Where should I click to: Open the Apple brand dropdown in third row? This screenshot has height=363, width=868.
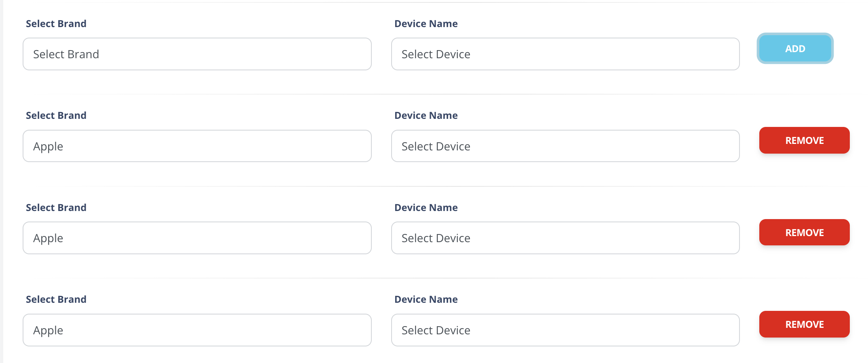197,238
